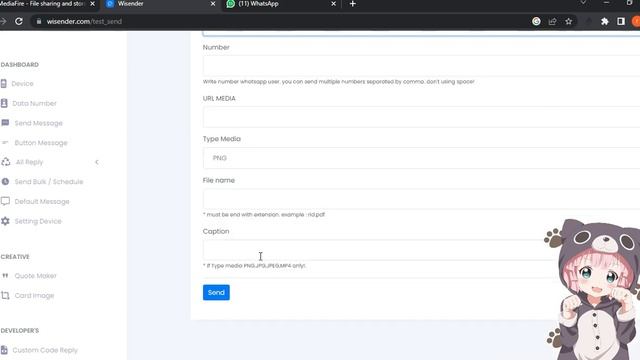Click the share page icon in address bar
This screenshot has width=640, height=360.
(552, 21)
